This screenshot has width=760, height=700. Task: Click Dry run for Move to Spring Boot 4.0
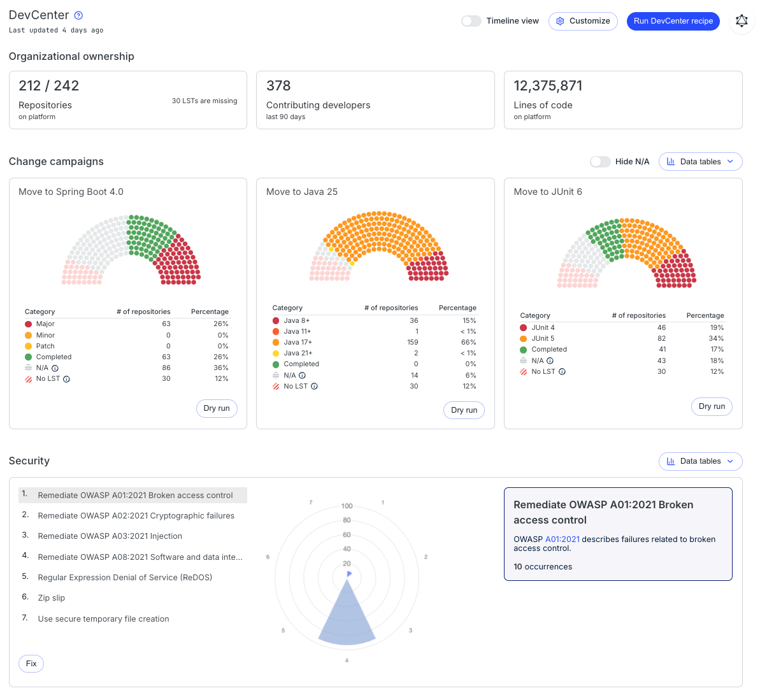point(217,408)
